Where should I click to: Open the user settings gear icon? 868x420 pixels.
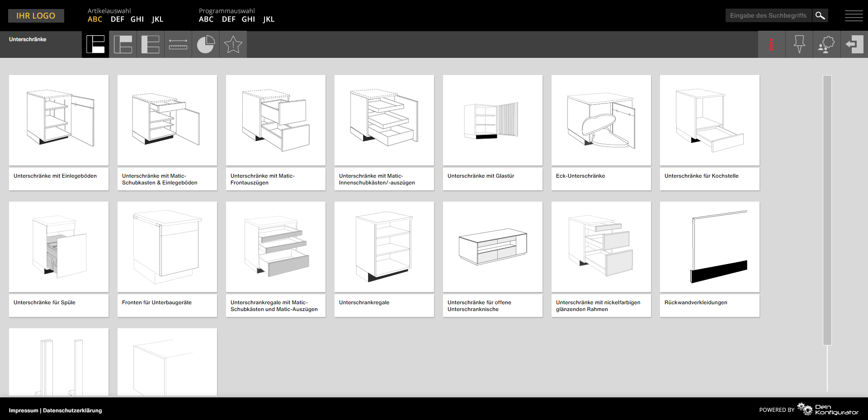click(826, 44)
